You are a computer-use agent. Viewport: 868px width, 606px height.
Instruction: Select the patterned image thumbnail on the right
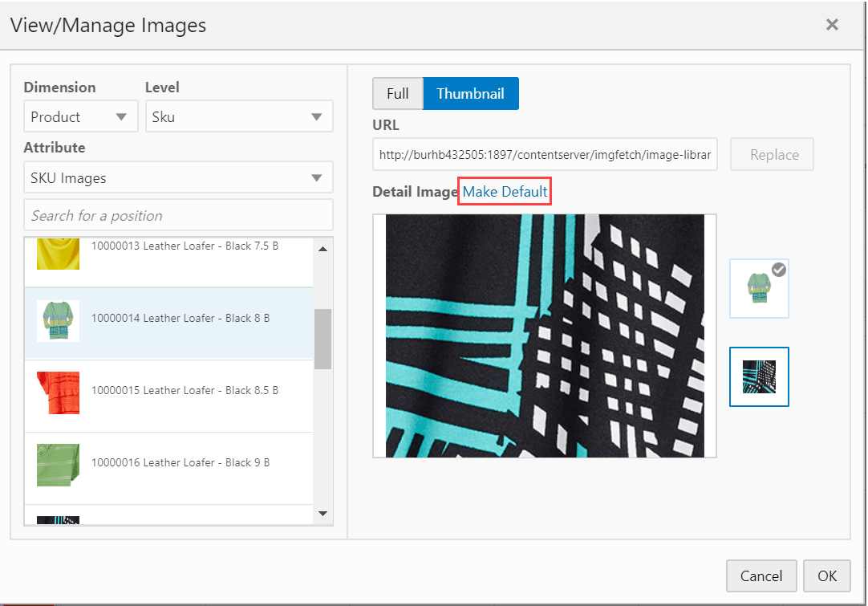pos(758,376)
